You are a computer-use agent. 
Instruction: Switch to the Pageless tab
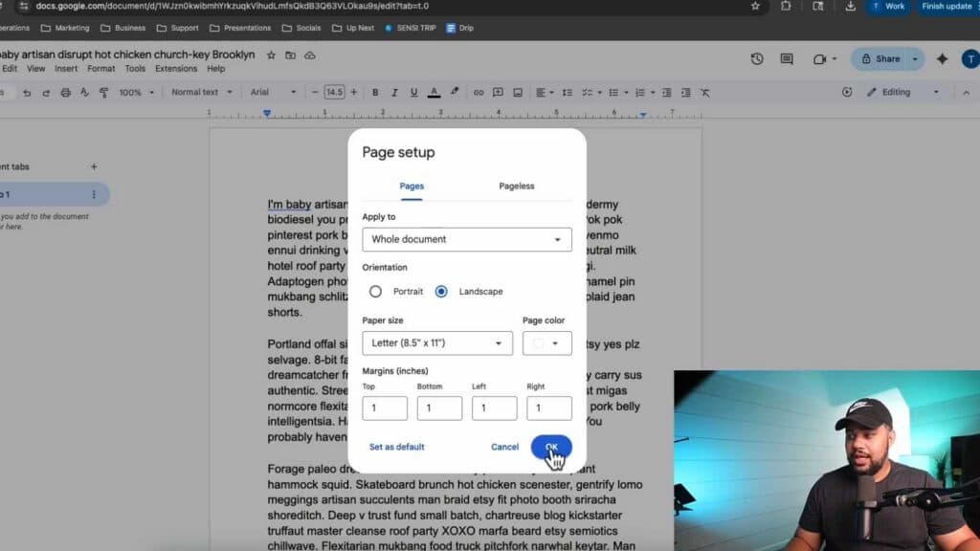517,187
